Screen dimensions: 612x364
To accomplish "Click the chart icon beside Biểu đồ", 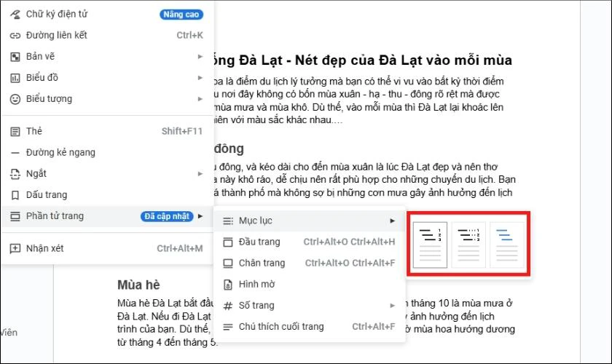I will (15, 78).
